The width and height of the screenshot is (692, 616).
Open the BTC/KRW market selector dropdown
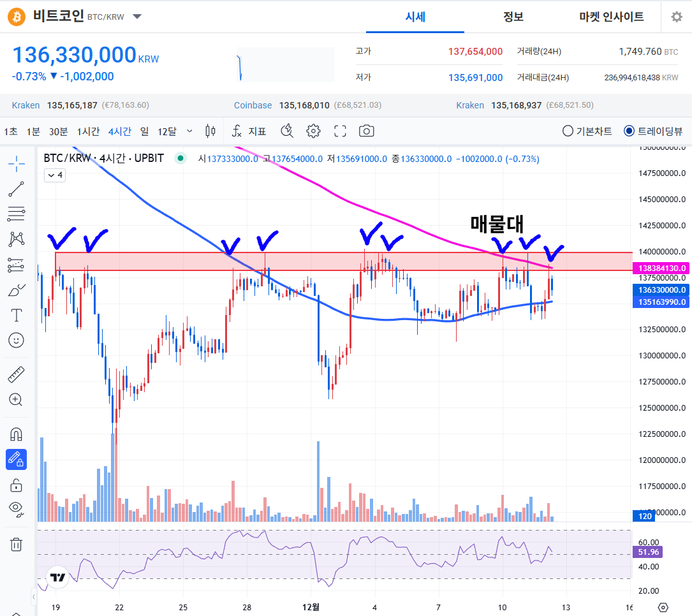coord(137,17)
